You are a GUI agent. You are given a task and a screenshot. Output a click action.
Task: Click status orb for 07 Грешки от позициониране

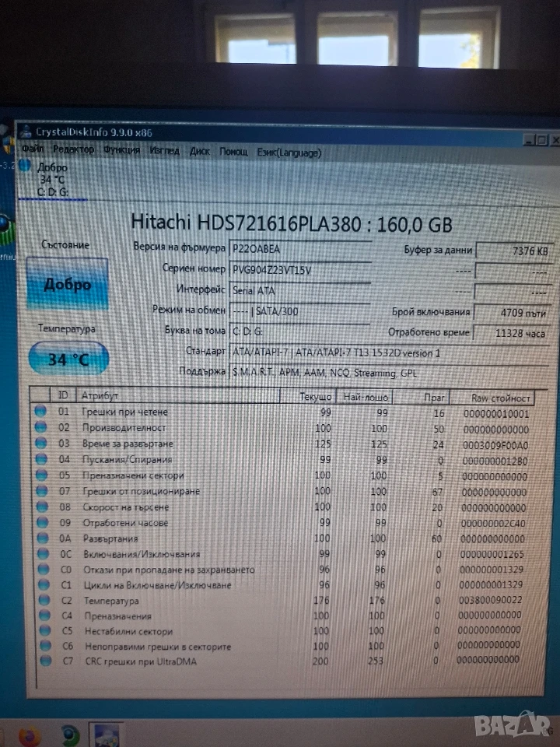(42, 491)
